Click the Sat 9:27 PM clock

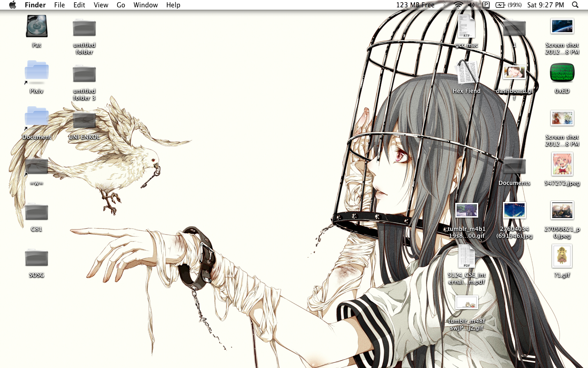(x=546, y=5)
